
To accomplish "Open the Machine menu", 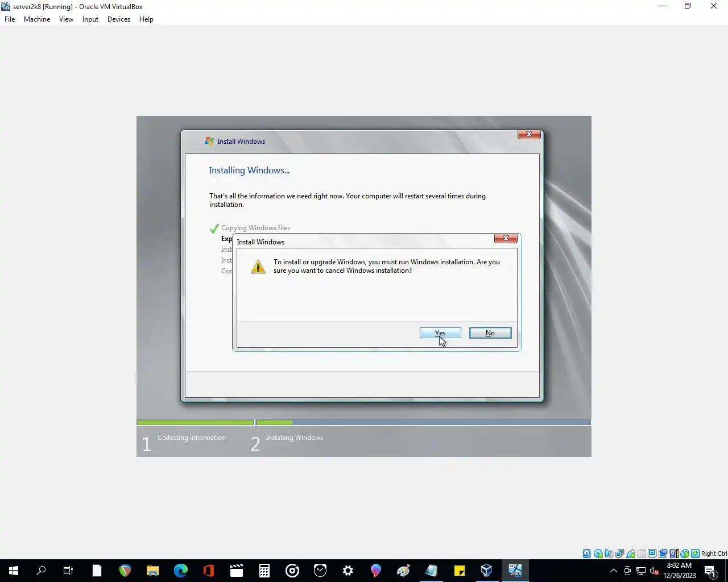I will coord(37,19).
